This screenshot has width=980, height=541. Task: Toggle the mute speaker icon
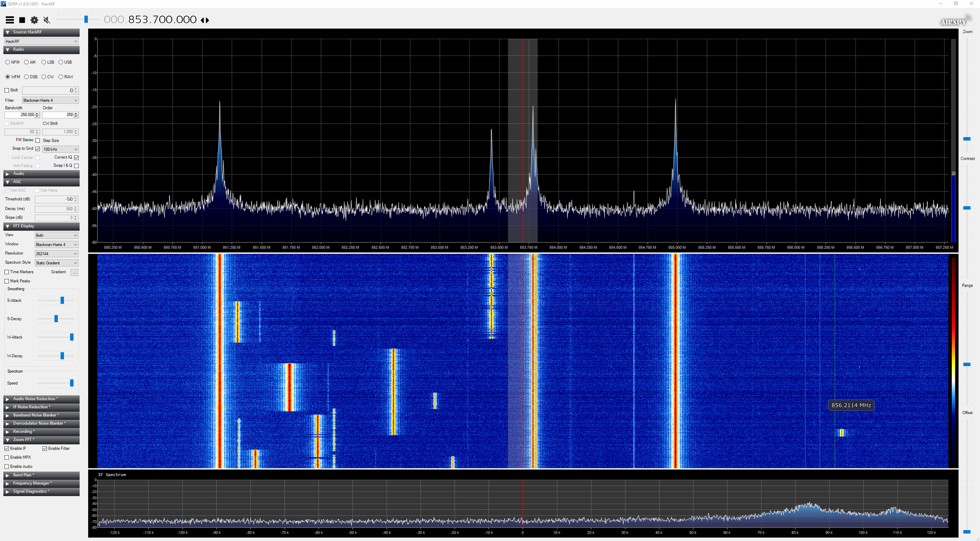coord(47,20)
